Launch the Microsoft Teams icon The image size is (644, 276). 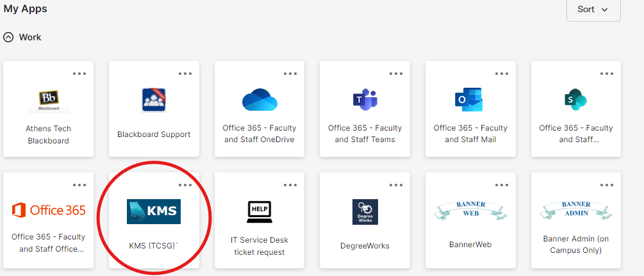(365, 100)
